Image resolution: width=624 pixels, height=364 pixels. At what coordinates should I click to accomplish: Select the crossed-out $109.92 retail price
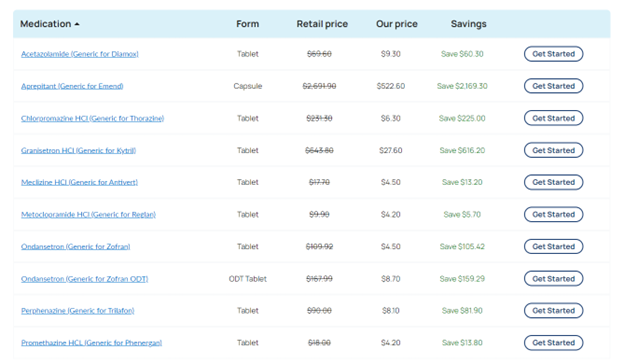[319, 247]
